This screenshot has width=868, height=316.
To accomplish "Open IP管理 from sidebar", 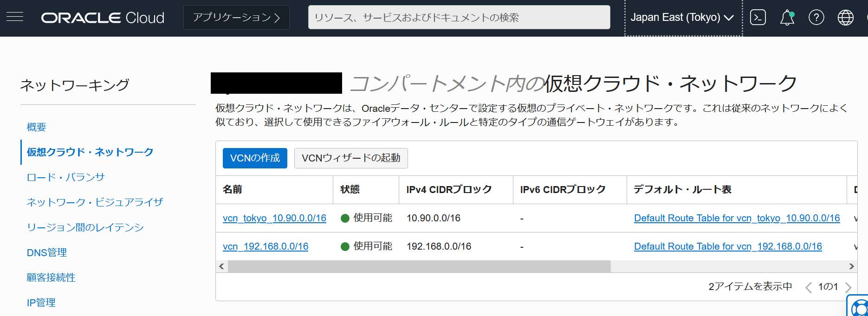I will (x=41, y=303).
